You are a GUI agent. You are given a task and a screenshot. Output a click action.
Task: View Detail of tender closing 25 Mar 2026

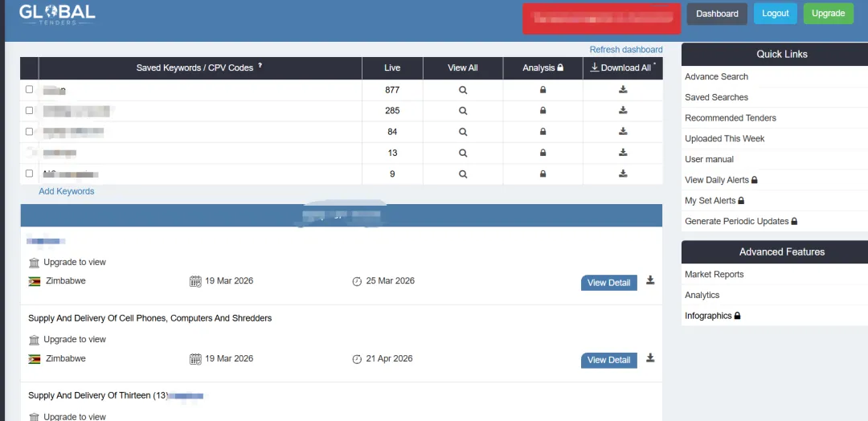609,283
